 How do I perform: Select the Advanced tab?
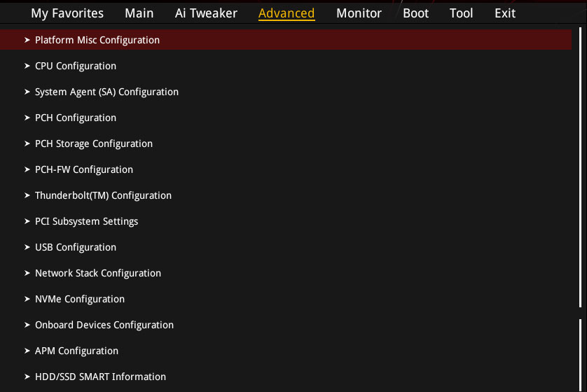point(286,13)
